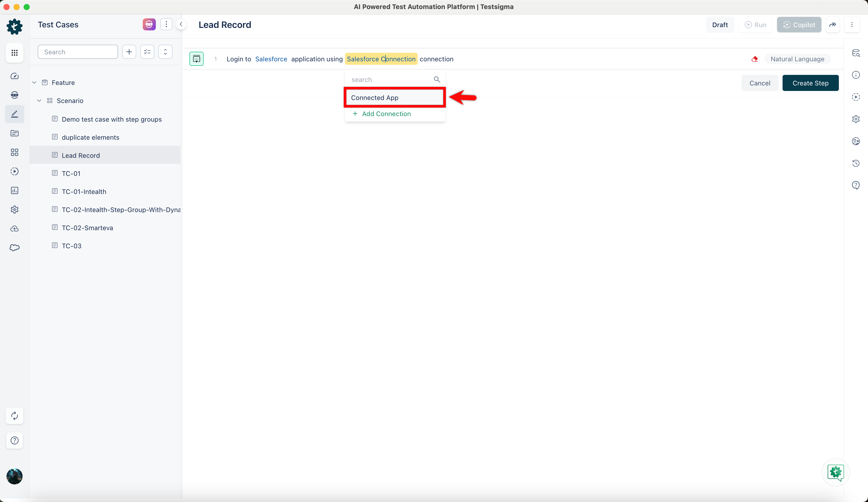Open the four-squares modules icon in sidebar
Screen dimensions: 868x502
pos(15,152)
